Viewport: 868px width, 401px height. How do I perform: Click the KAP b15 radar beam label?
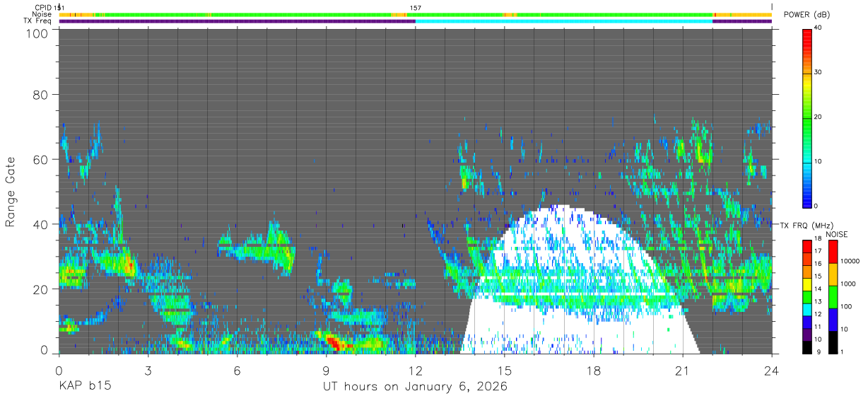85,387
